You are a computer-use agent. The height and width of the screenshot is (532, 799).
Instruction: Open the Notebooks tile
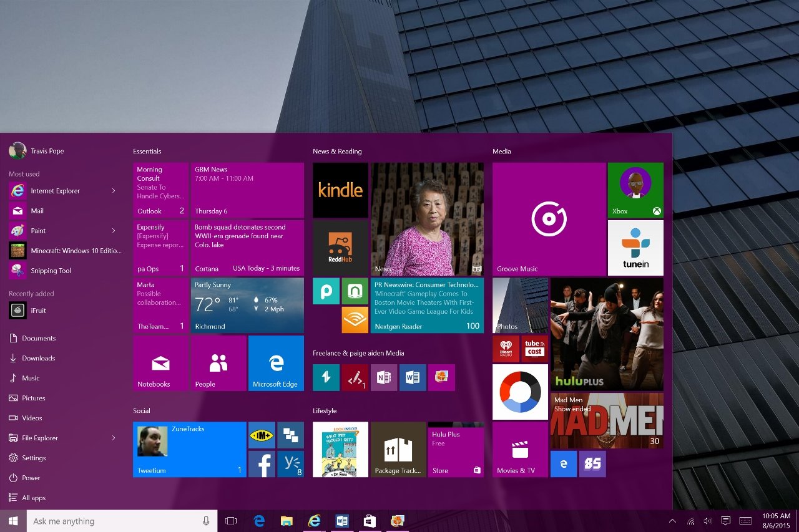click(x=160, y=363)
